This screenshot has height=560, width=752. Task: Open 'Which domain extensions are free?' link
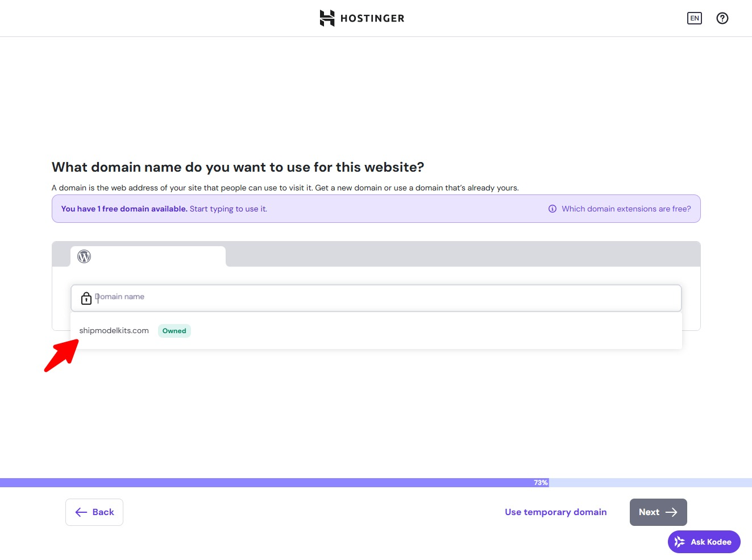point(626,209)
